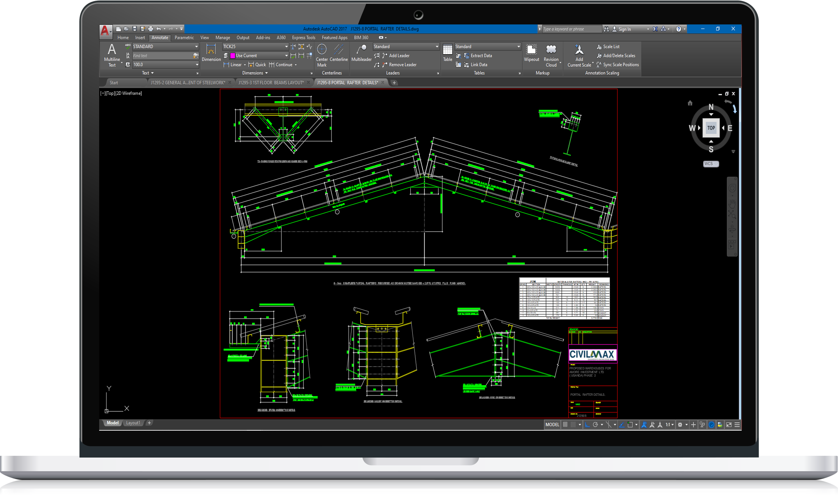The image size is (838, 504).
Task: Open the TICK25 dimension style dropdown
Action: (x=286, y=46)
